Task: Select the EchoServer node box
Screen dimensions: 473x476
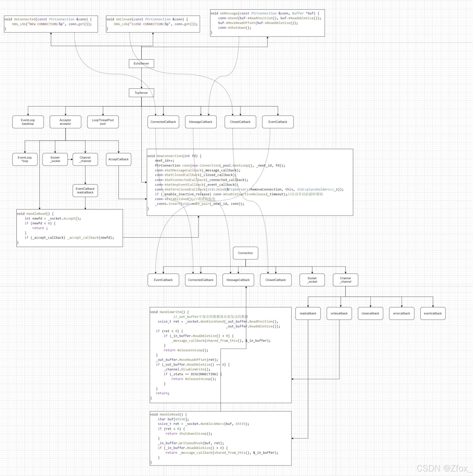Action: click(x=141, y=64)
